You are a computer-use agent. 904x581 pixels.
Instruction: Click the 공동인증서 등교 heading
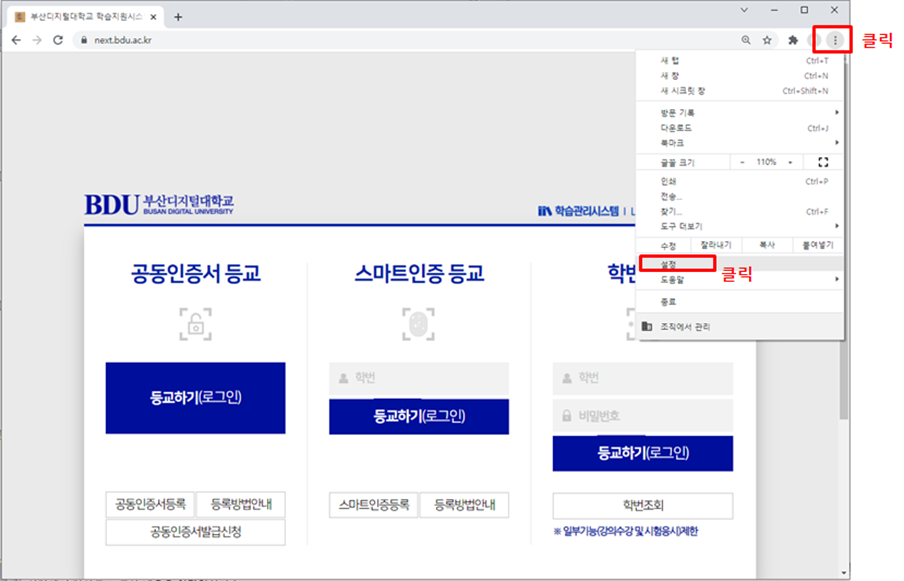point(195,273)
